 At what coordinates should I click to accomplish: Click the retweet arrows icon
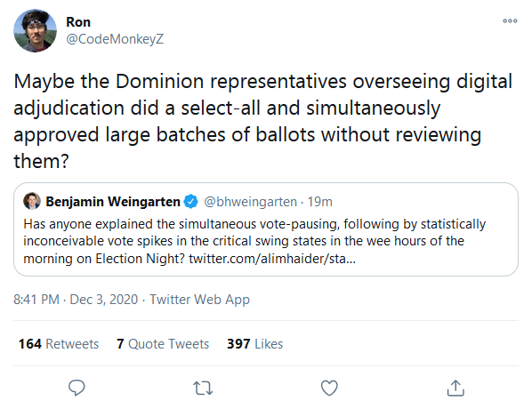tap(203, 388)
